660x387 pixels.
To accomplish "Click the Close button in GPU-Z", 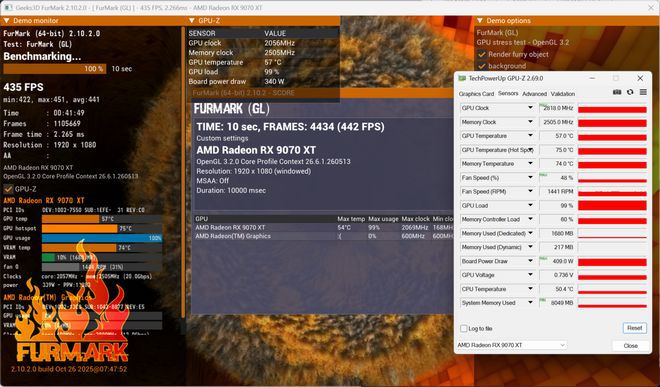I will click(x=631, y=346).
